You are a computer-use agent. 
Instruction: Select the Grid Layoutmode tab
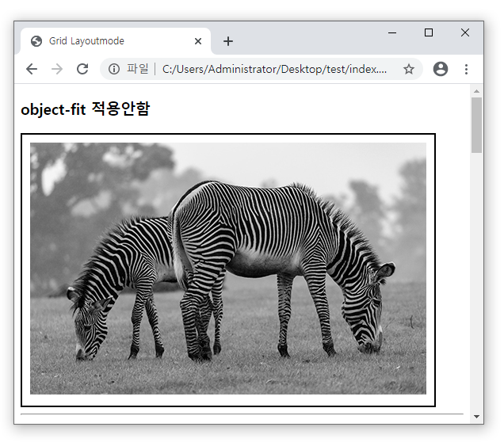(x=116, y=41)
